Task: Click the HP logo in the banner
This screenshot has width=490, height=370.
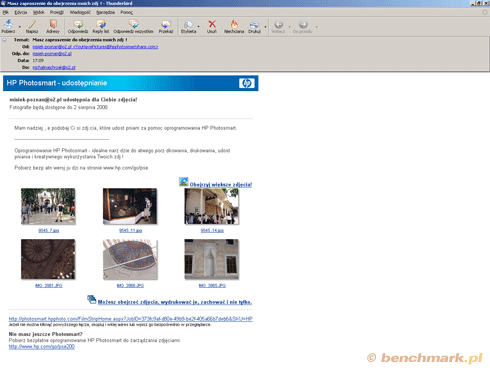Action: (247, 83)
